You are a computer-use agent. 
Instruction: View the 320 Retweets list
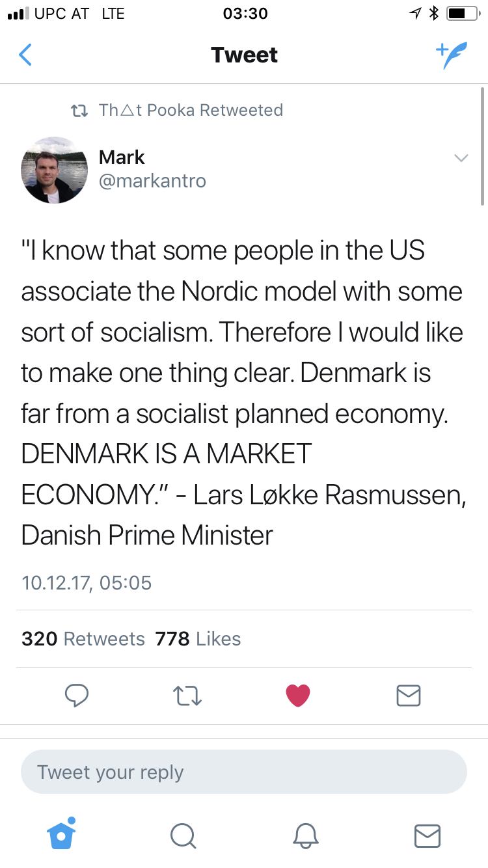tap(83, 639)
